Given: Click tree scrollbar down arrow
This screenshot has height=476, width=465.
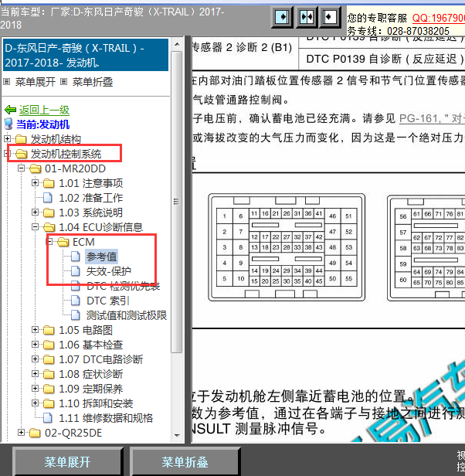Looking at the screenshot, I should coord(177,435).
